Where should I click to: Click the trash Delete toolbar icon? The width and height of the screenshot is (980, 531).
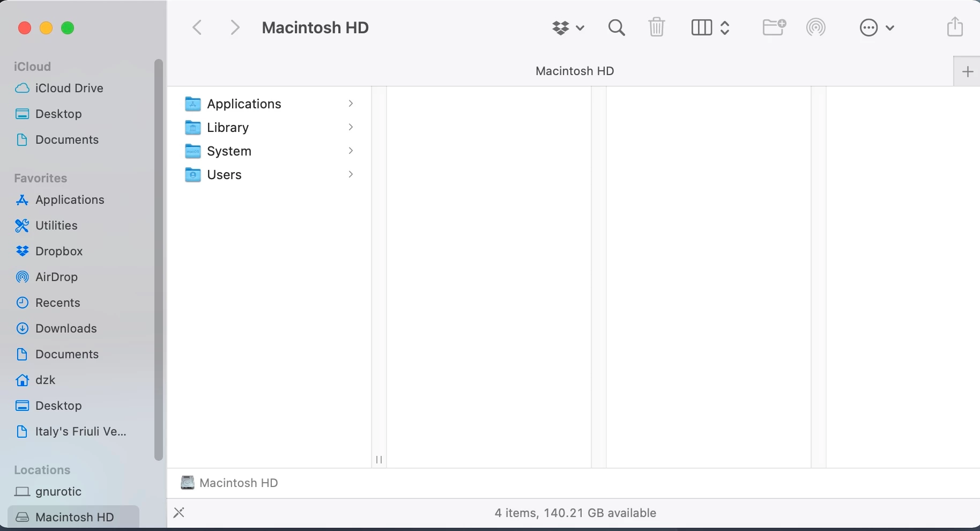pyautogui.click(x=657, y=27)
